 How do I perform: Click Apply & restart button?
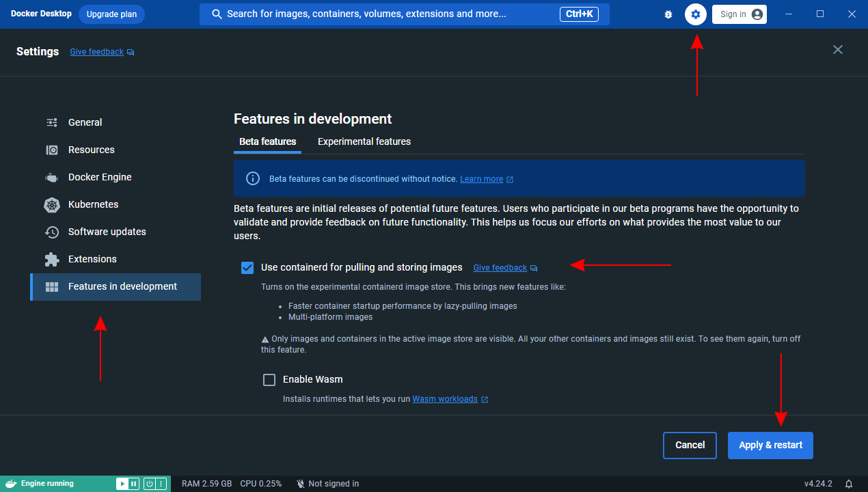click(x=770, y=445)
